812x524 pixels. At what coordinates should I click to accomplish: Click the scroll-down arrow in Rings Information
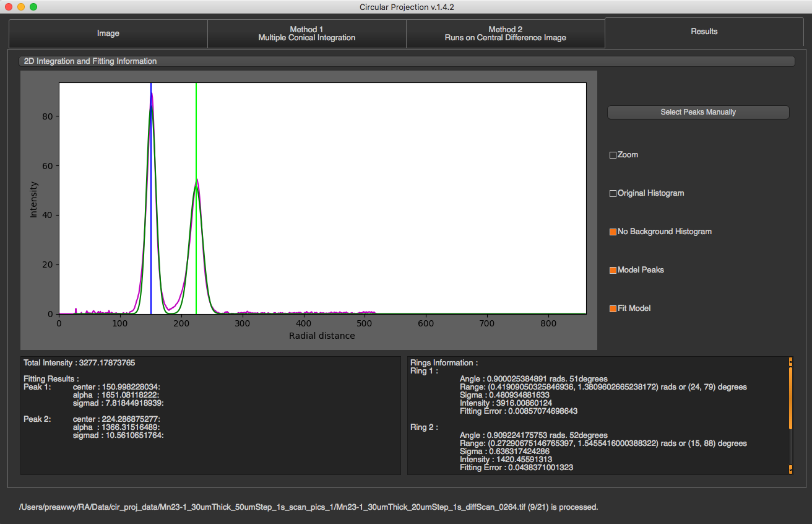click(790, 470)
